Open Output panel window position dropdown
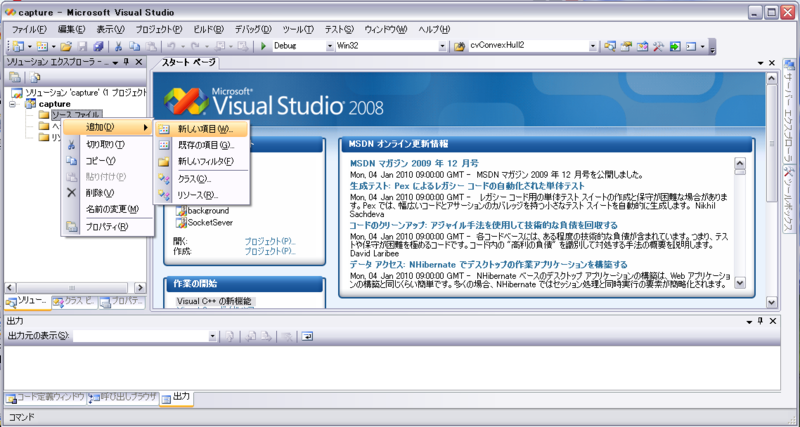The width and height of the screenshot is (800, 427). 749,321
